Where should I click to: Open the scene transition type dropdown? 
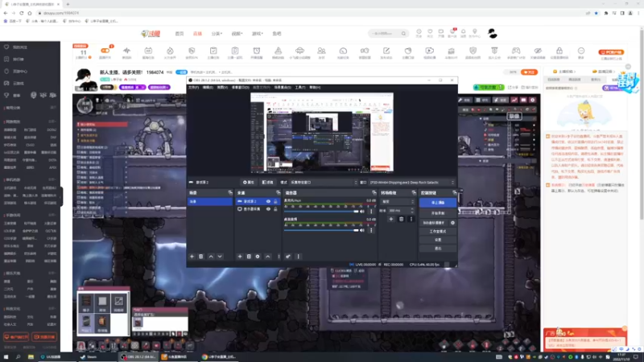(x=398, y=202)
